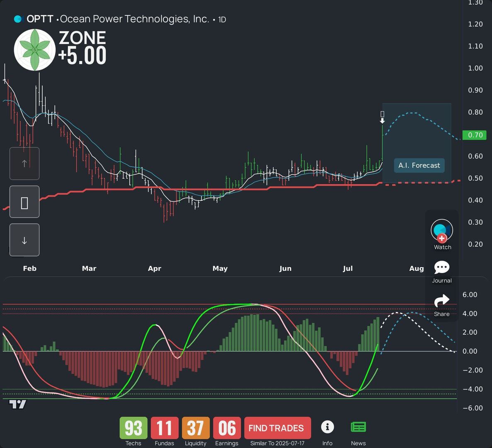This screenshot has height=448, width=492.
Task: Click the 1D timeframe label
Action: click(x=222, y=19)
